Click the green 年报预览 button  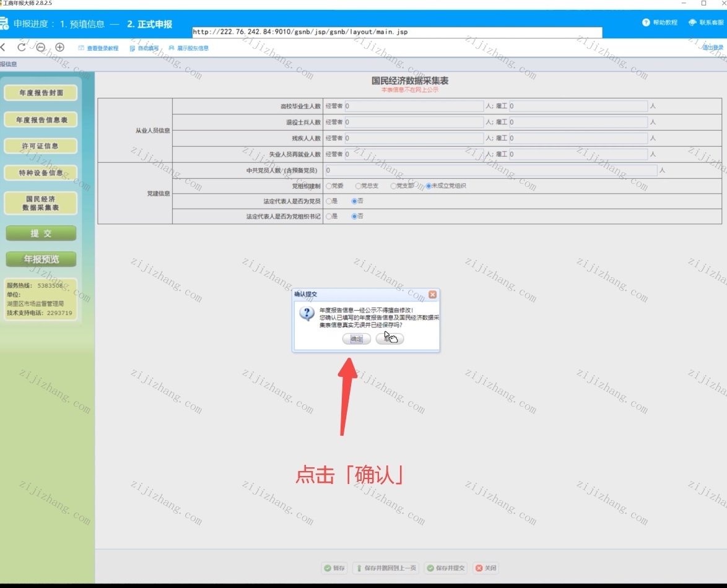41,259
